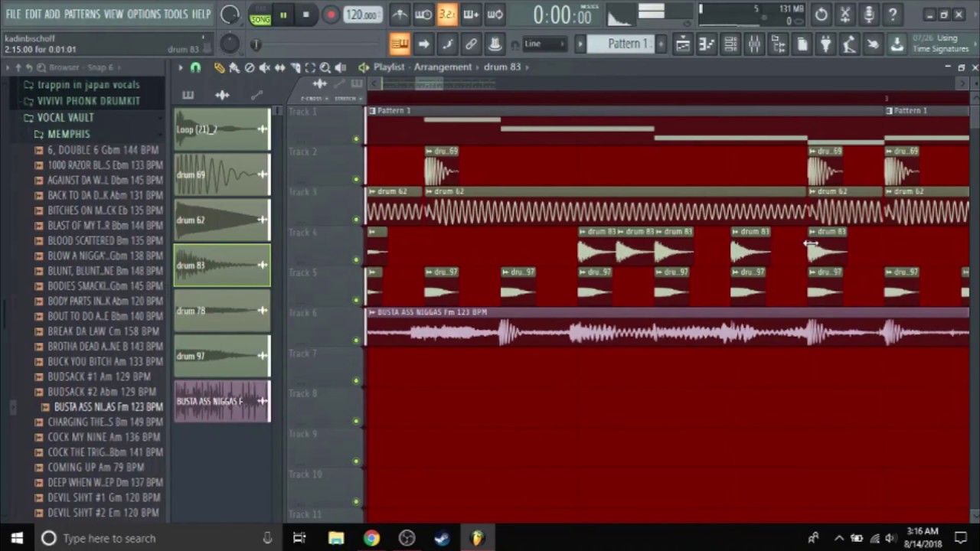Open the Playlist window from main toolbar
Screen dimensions: 980x551
click(x=682, y=44)
